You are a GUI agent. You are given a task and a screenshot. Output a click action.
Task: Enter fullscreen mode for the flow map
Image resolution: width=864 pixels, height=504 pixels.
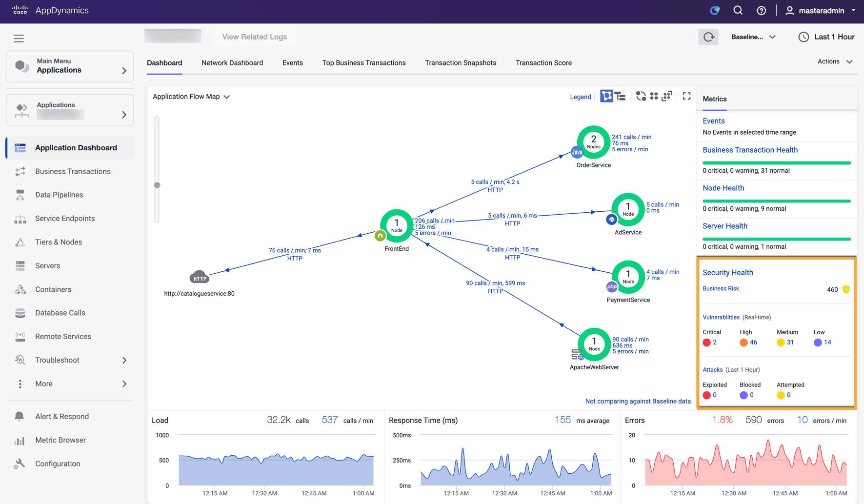pyautogui.click(x=686, y=96)
